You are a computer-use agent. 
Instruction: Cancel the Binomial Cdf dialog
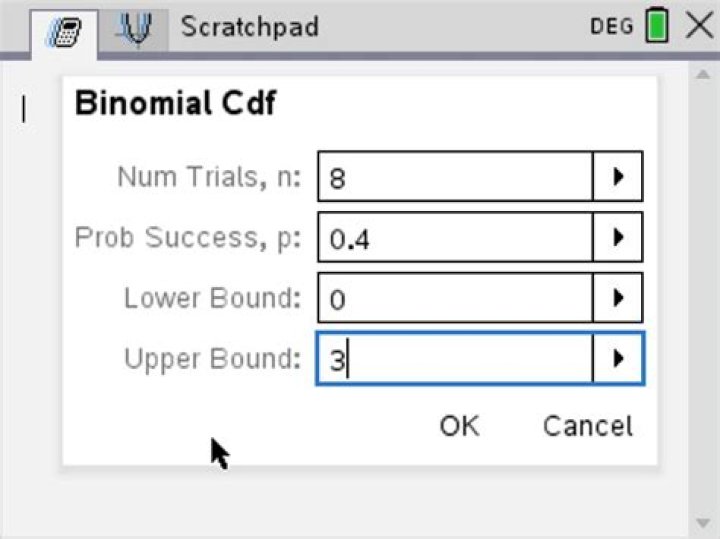[587, 426]
